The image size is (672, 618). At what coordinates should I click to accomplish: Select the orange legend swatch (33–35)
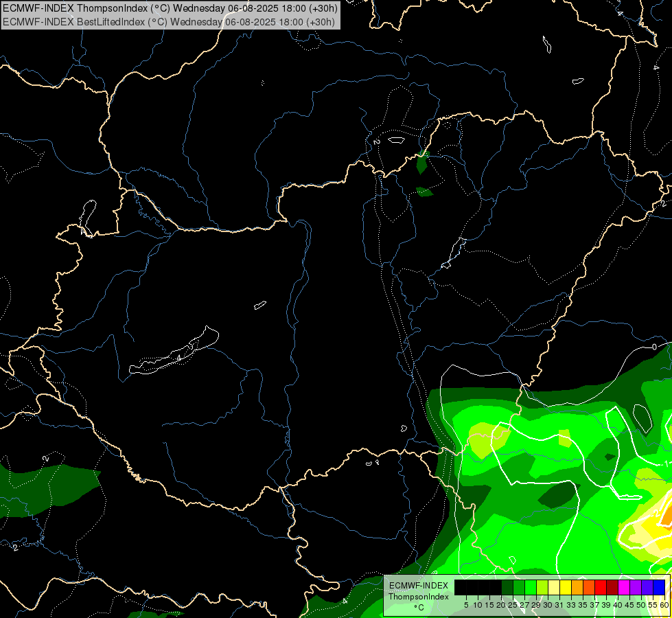[577, 588]
